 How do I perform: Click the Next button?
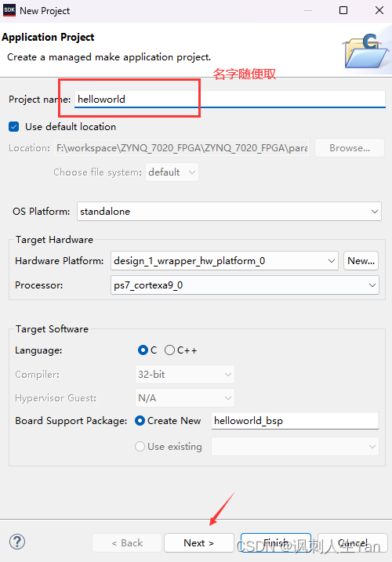[199, 542]
